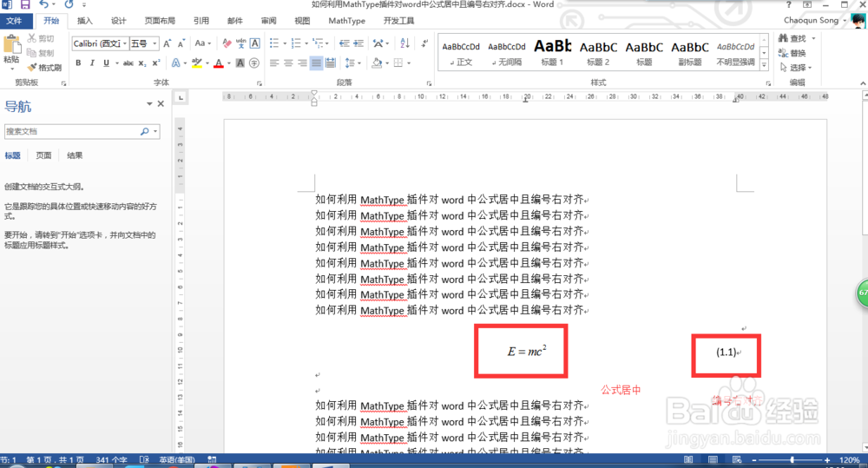
Task: Toggle Subscript formatting
Action: [x=142, y=63]
